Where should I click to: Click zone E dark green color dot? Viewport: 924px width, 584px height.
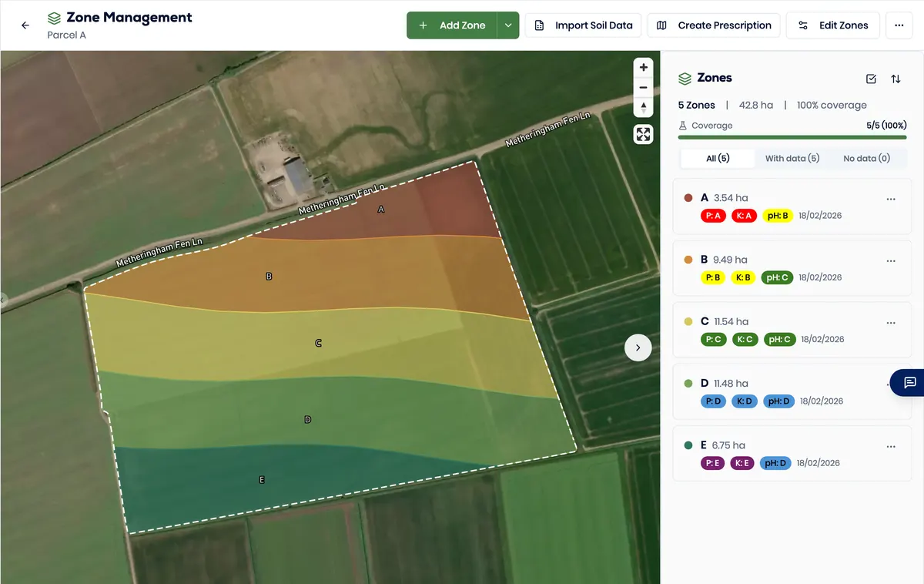tap(688, 445)
